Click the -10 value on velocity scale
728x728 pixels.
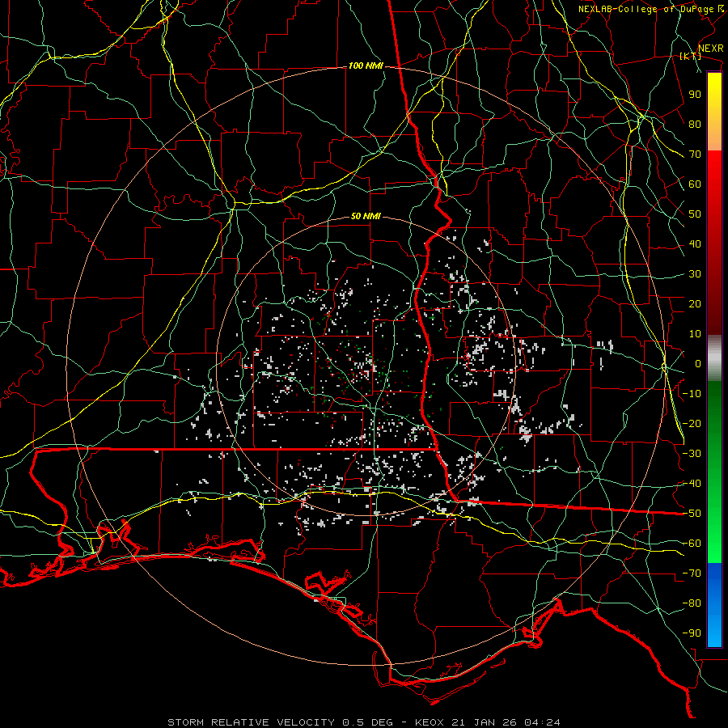pos(692,394)
